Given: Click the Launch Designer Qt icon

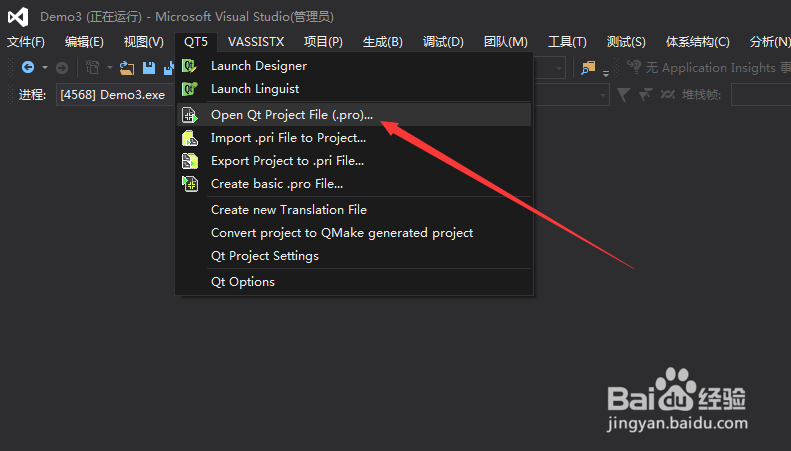Looking at the screenshot, I should tap(190, 66).
